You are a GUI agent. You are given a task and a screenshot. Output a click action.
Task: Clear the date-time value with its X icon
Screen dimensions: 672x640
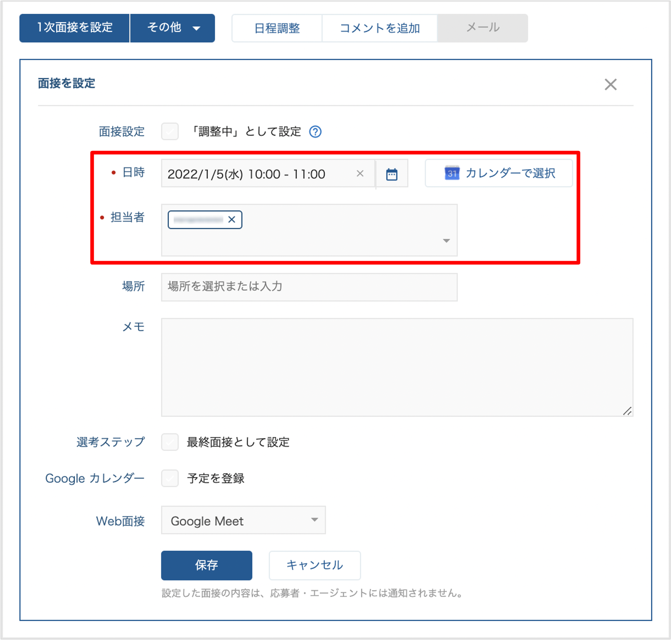pyautogui.click(x=360, y=174)
